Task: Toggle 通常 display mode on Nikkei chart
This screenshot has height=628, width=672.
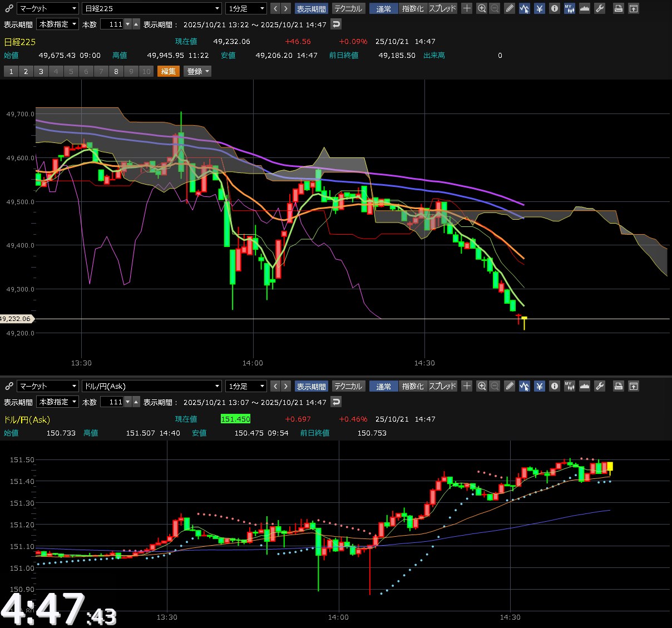Action: [x=383, y=8]
